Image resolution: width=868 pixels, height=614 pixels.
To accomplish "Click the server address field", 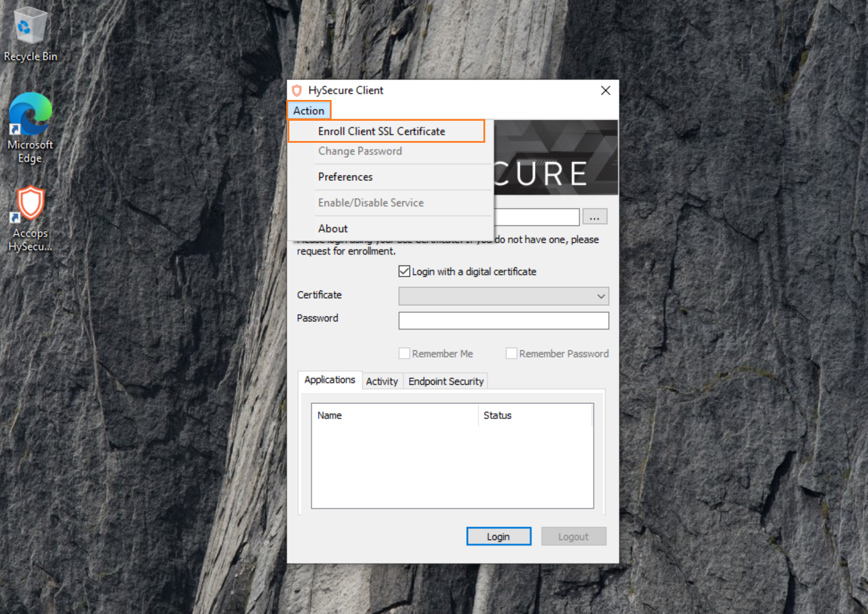I will 536,217.
